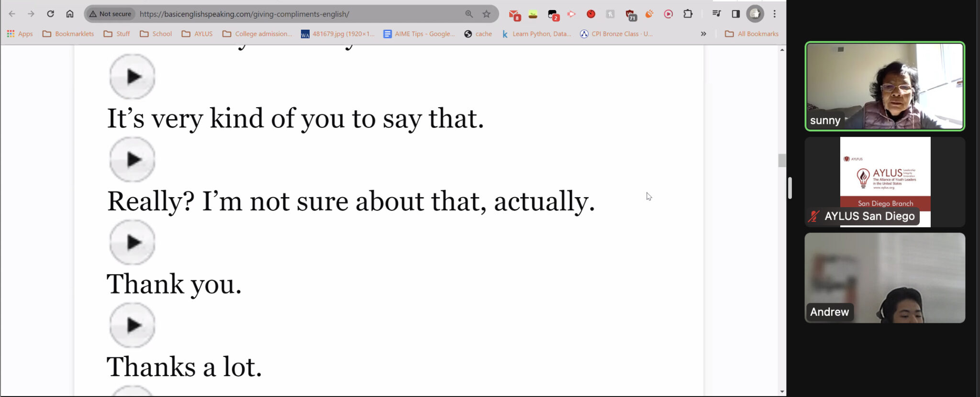Image resolution: width=980 pixels, height=397 pixels.
Task: Open the pink circular play extension
Action: point(668,14)
